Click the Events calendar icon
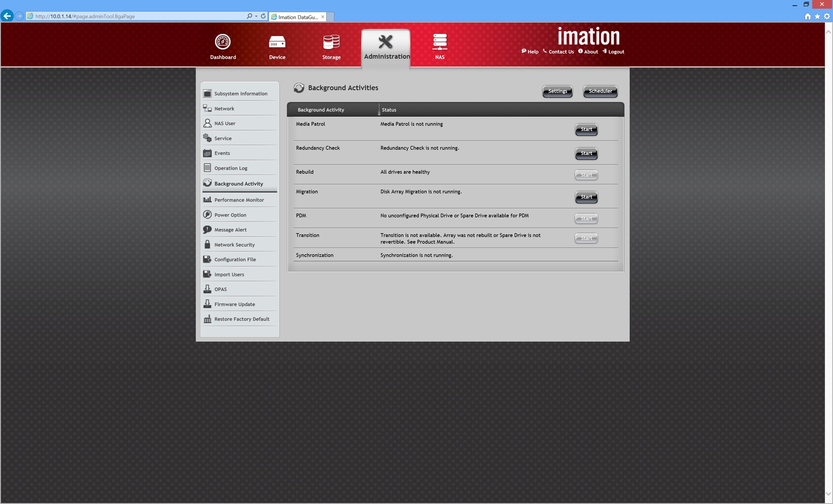The image size is (833, 504). pos(207,153)
